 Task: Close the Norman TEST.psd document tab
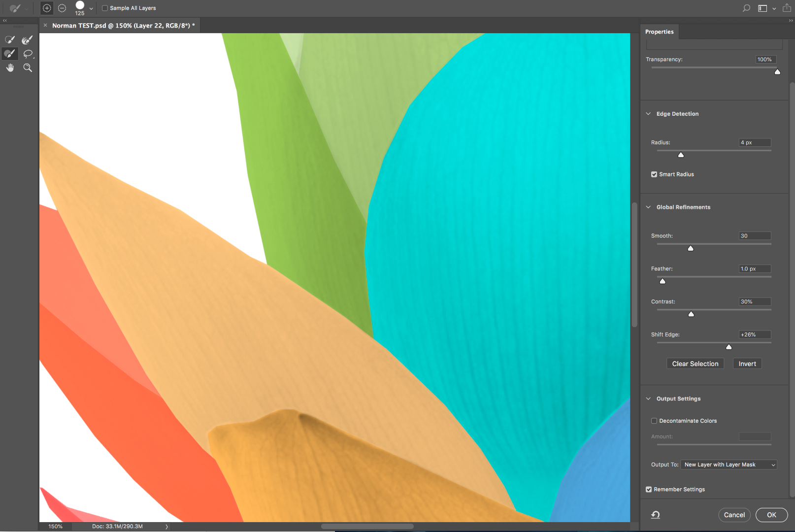tap(45, 25)
